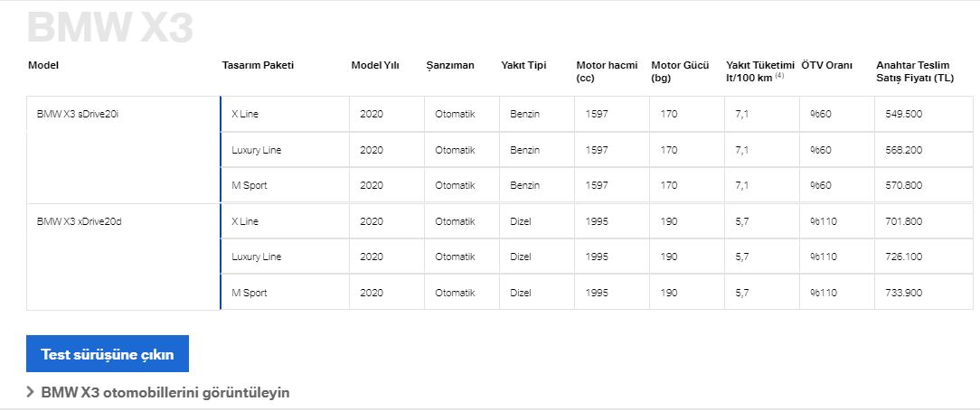Click Anahtar Teslim Satış Fiyatı header

(x=914, y=72)
